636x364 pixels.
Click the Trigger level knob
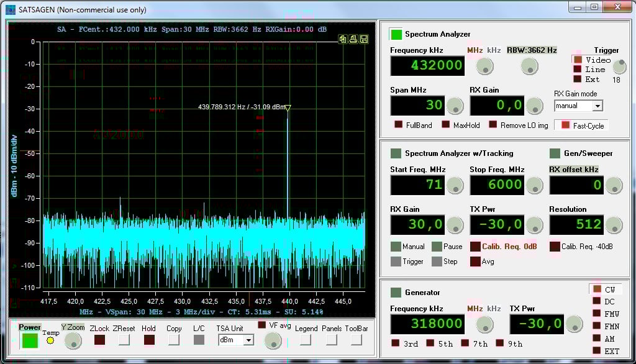[619, 66]
